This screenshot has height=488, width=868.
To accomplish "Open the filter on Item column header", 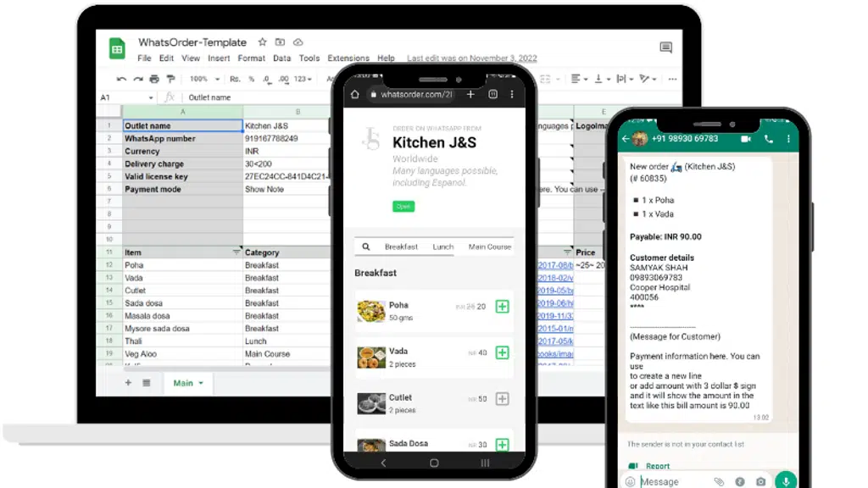I will point(236,252).
